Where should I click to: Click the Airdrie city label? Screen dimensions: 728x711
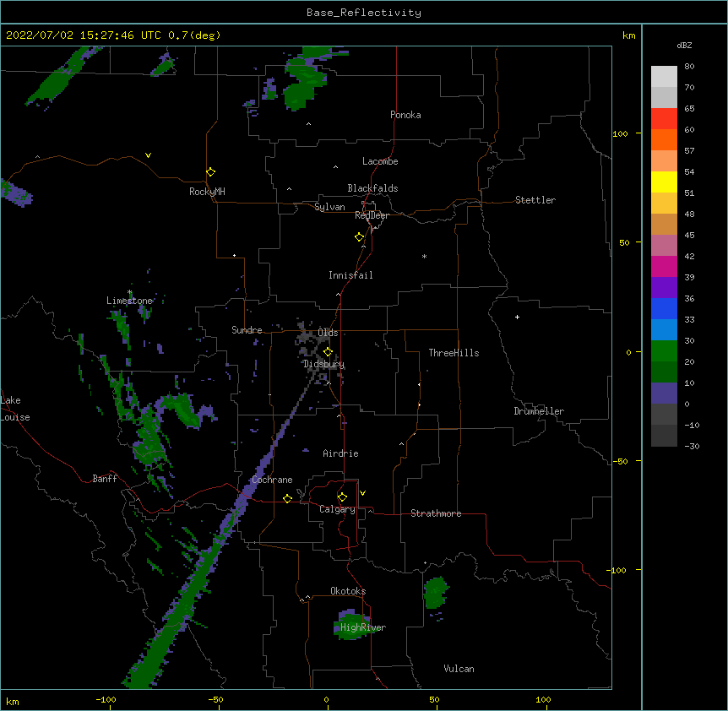coord(340,453)
